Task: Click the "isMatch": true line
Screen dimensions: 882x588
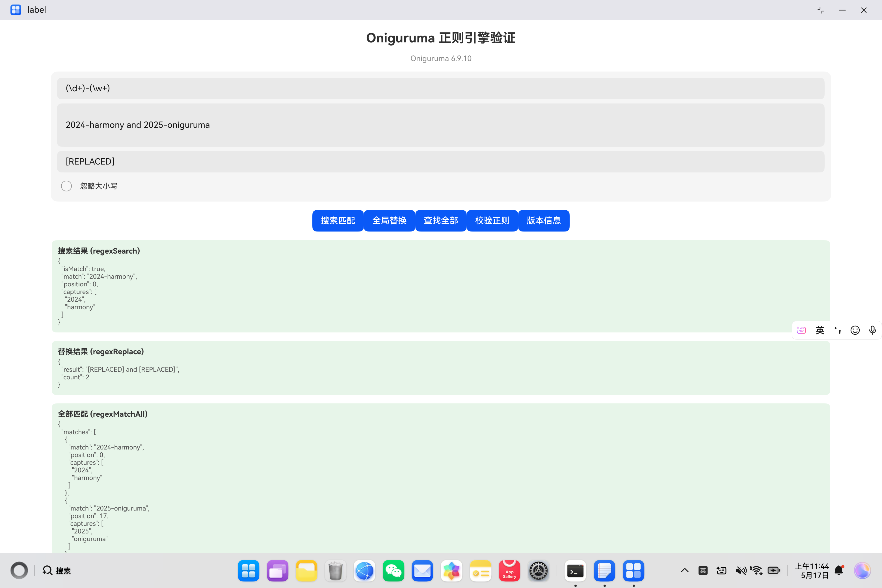Action: (83, 269)
